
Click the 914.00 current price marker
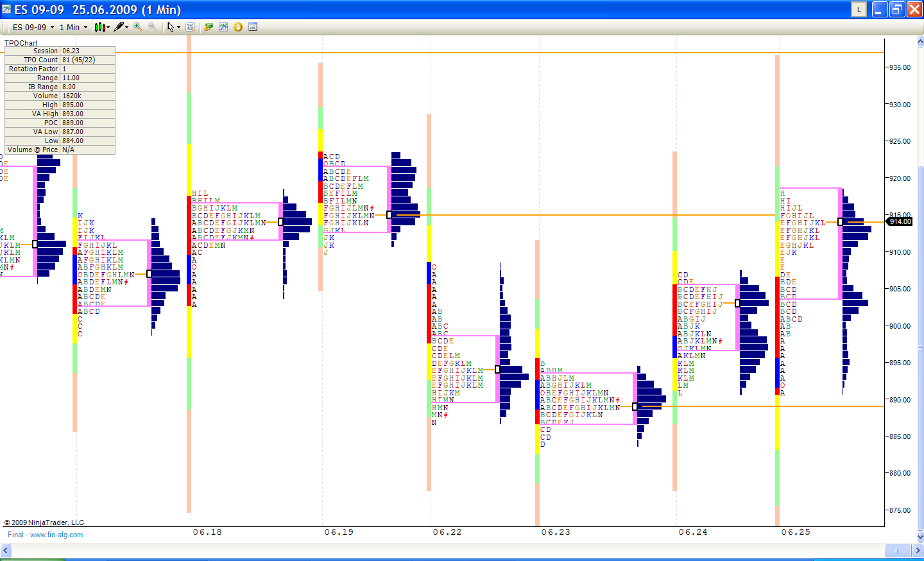click(x=900, y=221)
